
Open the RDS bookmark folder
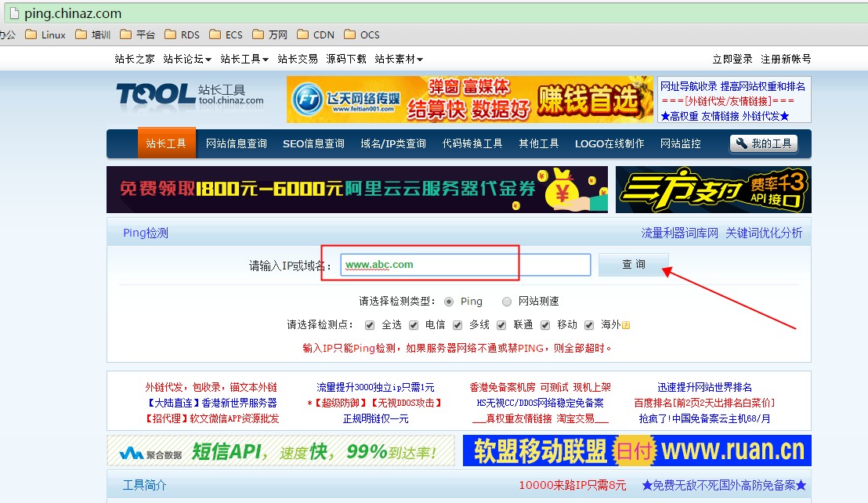pos(183,34)
